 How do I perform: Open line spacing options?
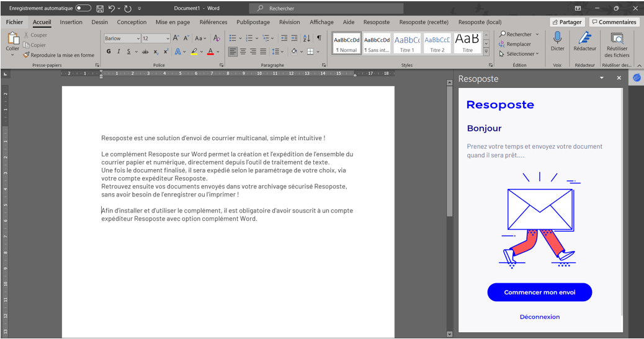pyautogui.click(x=277, y=51)
